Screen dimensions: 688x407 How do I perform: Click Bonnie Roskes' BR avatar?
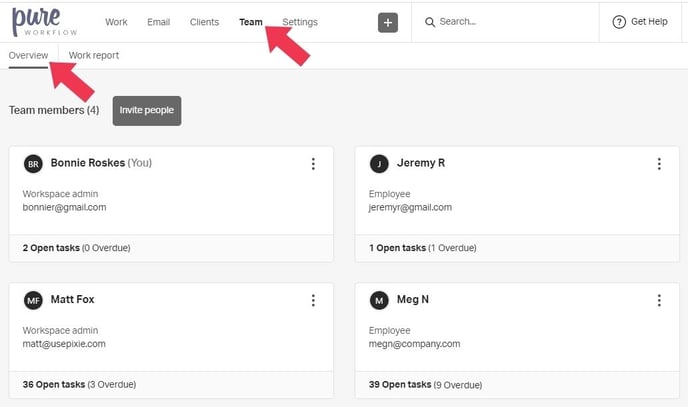point(33,163)
